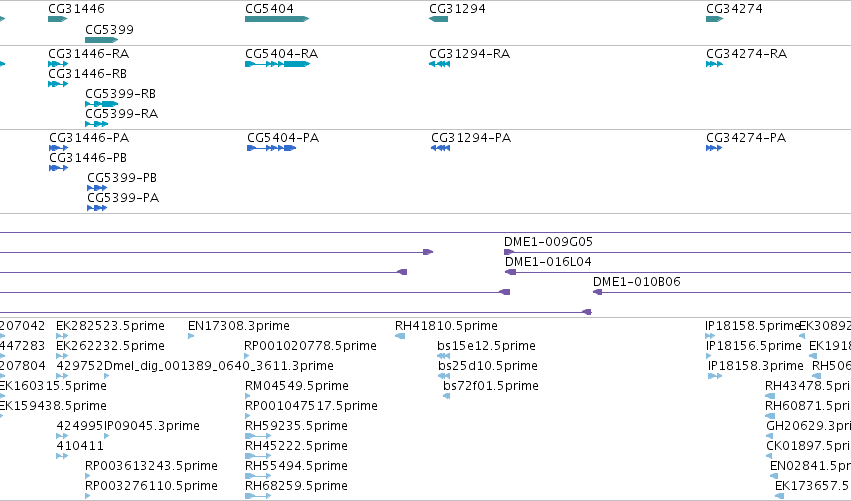Select the DME1-009G05 clone label
Viewport: 851px width, 501px height.
point(548,242)
